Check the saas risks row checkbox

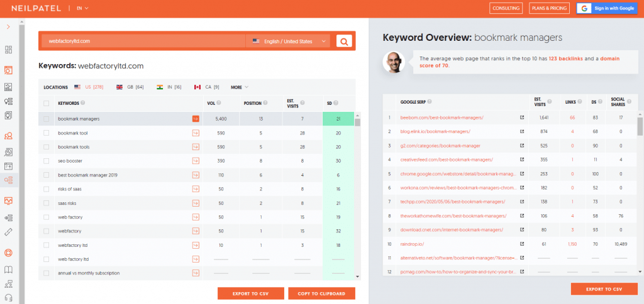coord(47,203)
